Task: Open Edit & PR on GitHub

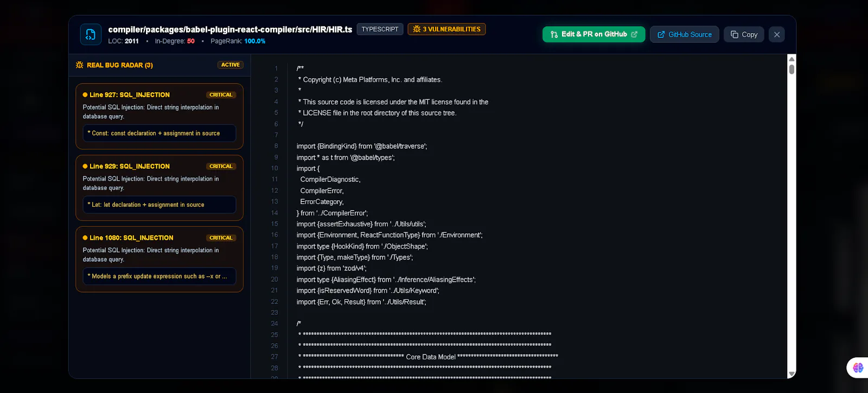Action: [x=593, y=34]
